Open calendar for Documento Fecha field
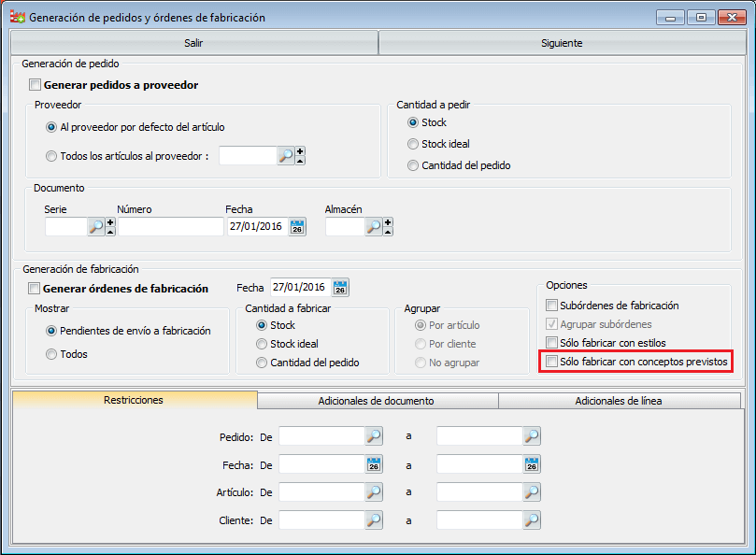756x555 pixels. [x=297, y=226]
